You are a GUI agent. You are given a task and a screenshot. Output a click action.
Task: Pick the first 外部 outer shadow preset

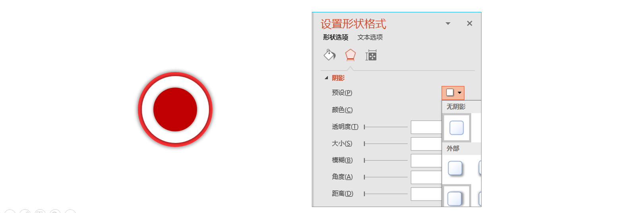pyautogui.click(x=455, y=168)
